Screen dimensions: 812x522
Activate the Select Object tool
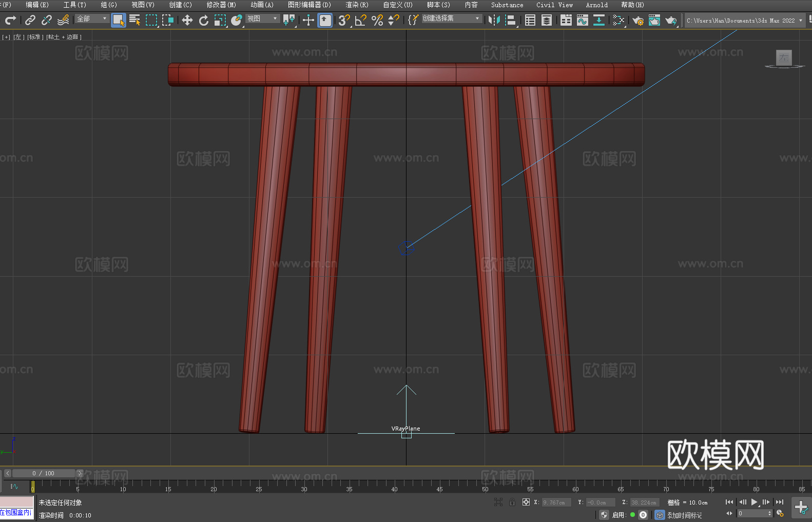click(x=119, y=20)
